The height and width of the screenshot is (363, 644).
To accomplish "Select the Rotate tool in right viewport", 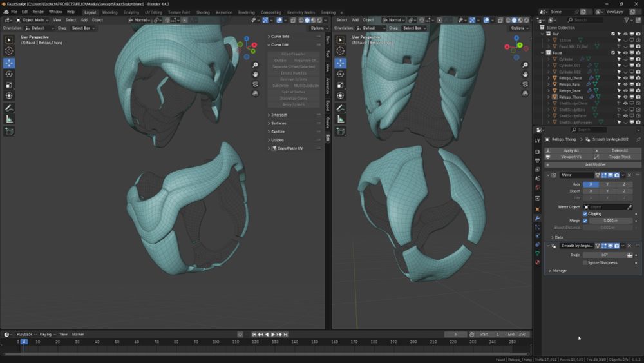I will pos(341,74).
